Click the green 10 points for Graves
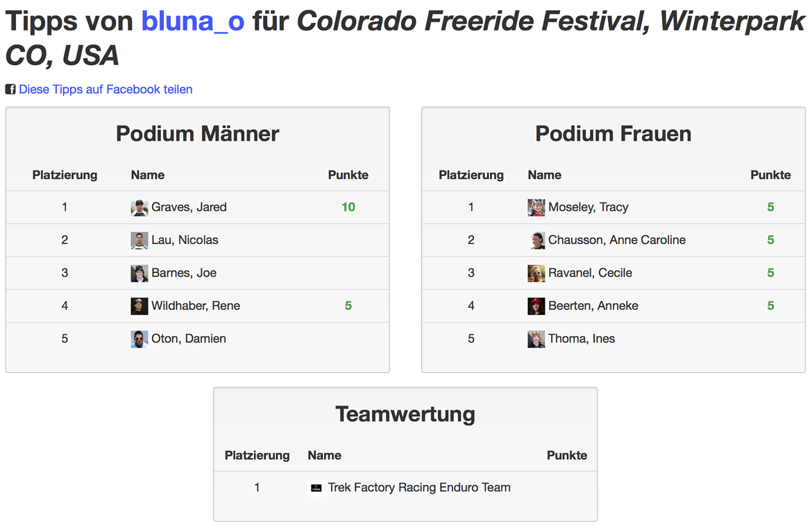 coord(348,207)
